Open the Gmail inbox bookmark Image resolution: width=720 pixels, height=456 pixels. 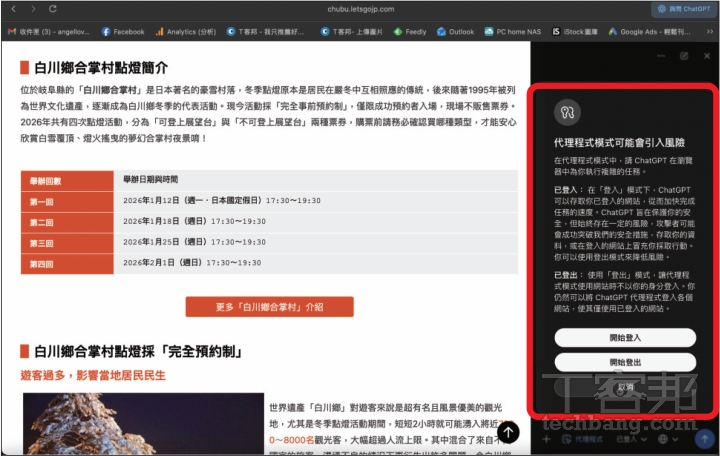pos(49,32)
